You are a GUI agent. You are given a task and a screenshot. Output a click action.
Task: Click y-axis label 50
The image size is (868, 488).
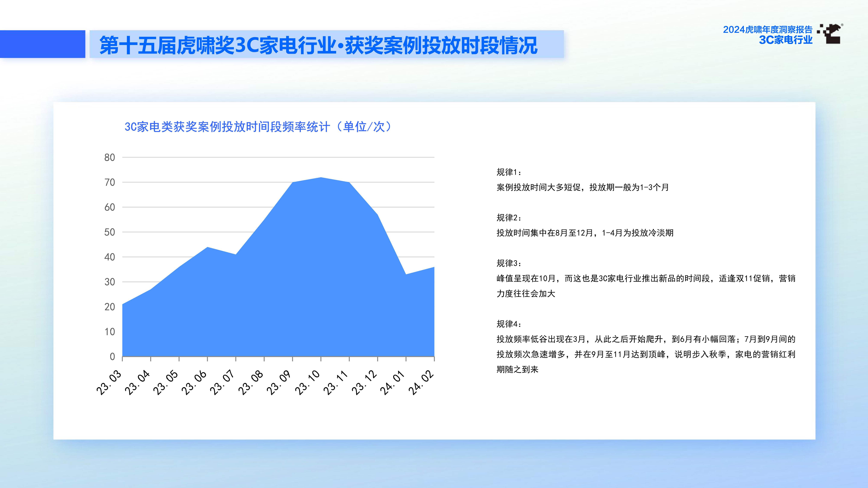110,232
